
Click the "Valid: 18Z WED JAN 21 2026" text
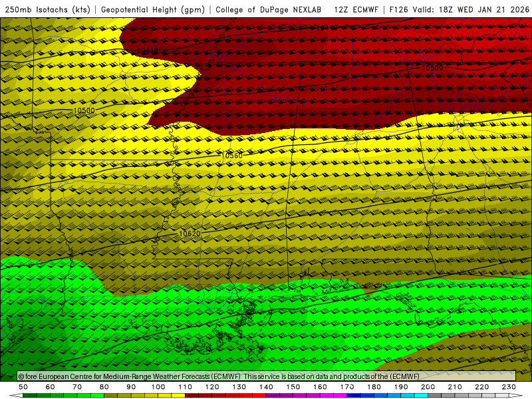[x=471, y=9]
